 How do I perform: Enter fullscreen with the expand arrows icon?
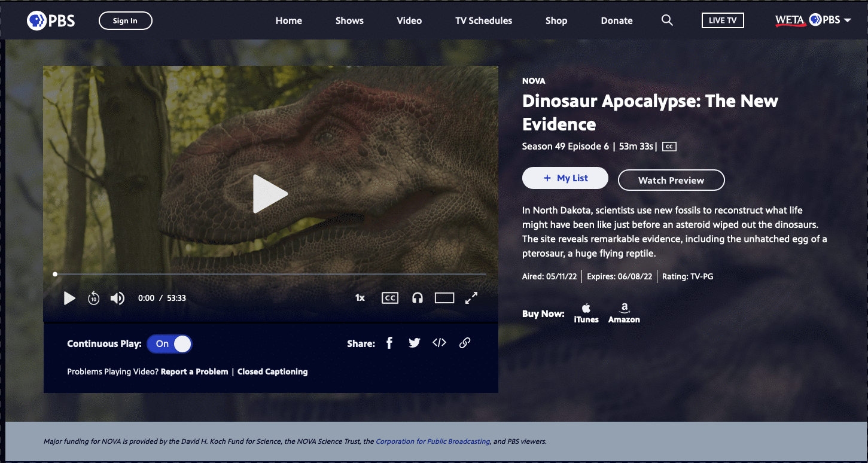click(471, 298)
